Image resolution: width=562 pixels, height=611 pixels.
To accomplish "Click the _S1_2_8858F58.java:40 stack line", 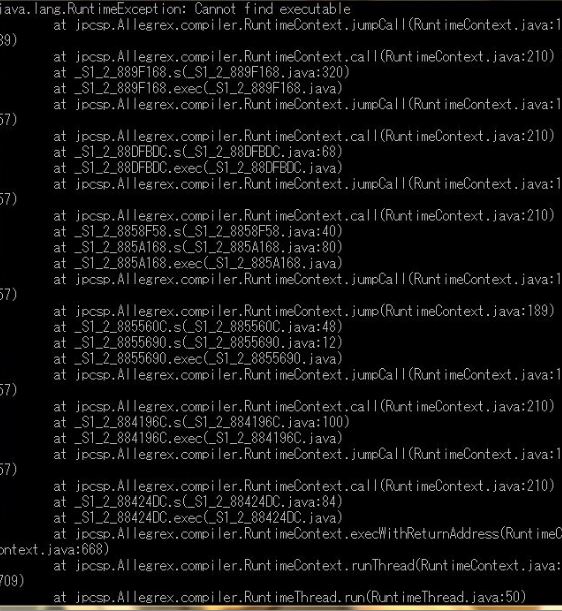I will pos(198,231).
